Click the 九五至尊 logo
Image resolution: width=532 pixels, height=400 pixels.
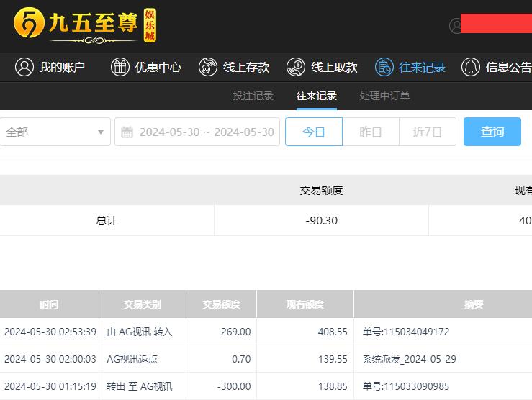click(85, 26)
